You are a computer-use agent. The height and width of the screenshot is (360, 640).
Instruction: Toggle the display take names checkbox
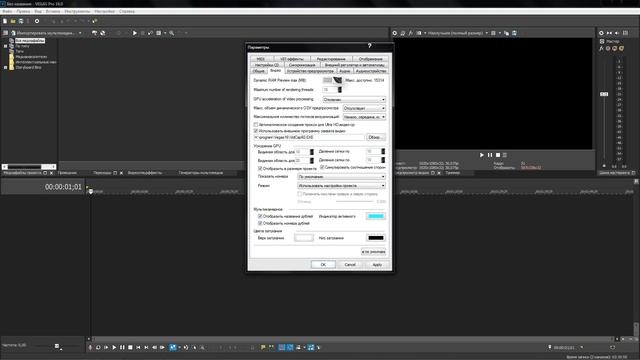coord(260,216)
